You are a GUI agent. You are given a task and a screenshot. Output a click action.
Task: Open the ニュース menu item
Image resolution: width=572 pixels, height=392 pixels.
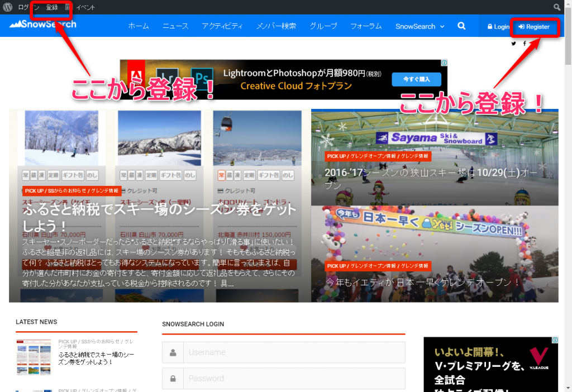click(x=175, y=26)
